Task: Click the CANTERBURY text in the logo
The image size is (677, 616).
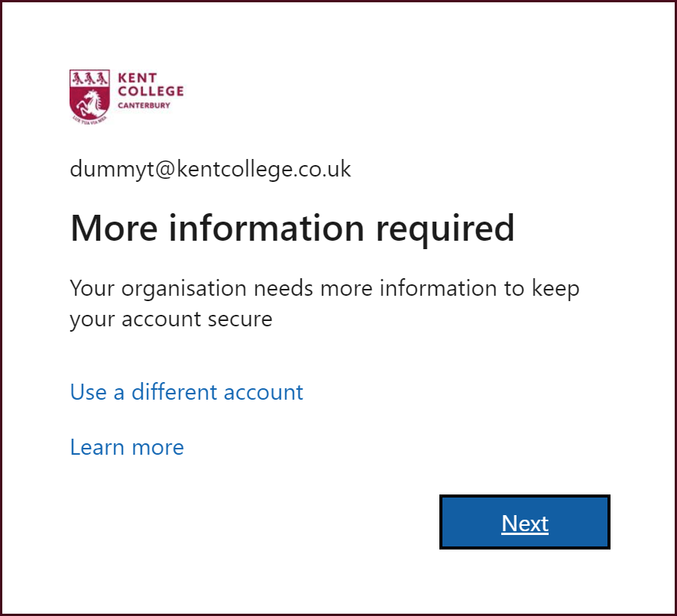Action: [x=144, y=105]
